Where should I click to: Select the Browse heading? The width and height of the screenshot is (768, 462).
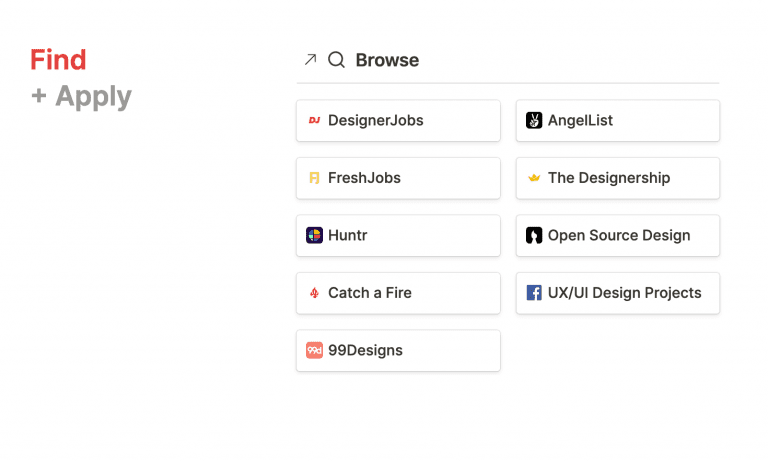pos(387,60)
